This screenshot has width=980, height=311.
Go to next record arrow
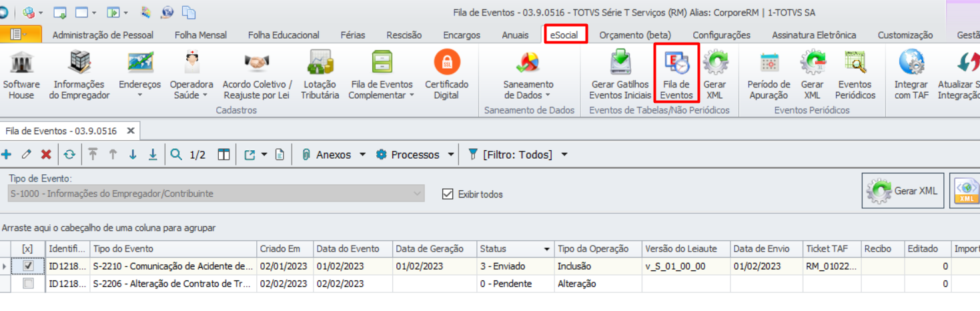133,155
